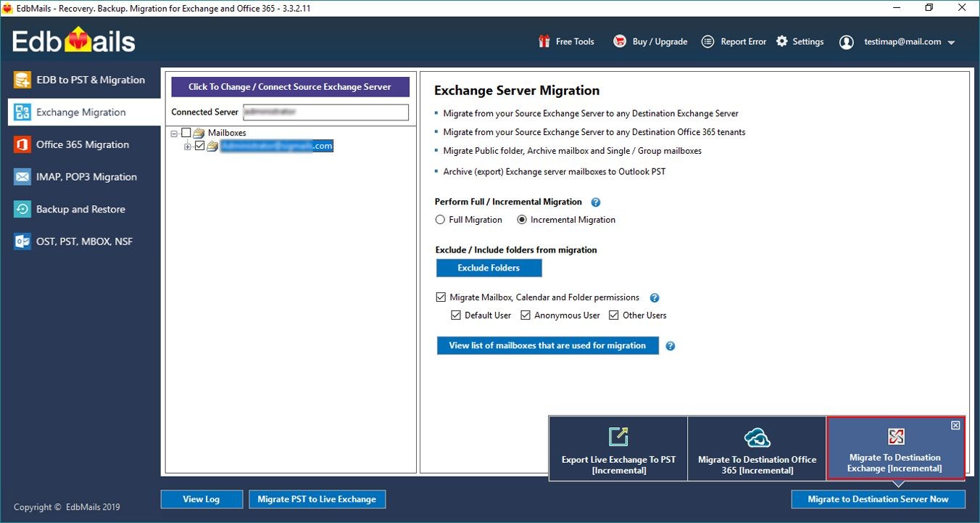This screenshot has height=523, width=980.
Task: Click the Report Error label
Action: tap(743, 42)
